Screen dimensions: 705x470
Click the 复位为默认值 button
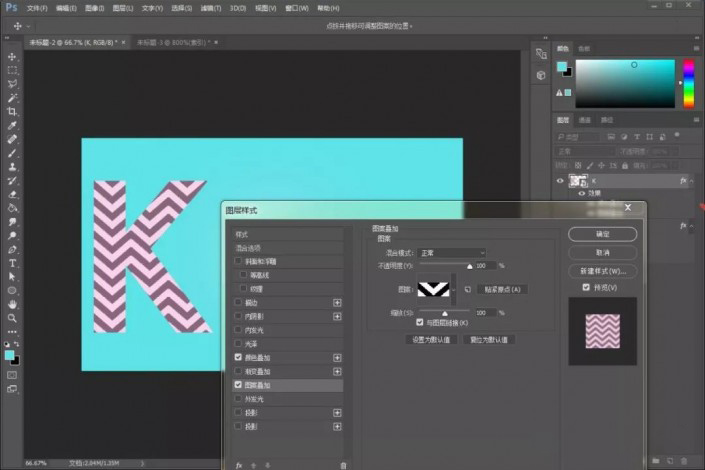(x=489, y=340)
